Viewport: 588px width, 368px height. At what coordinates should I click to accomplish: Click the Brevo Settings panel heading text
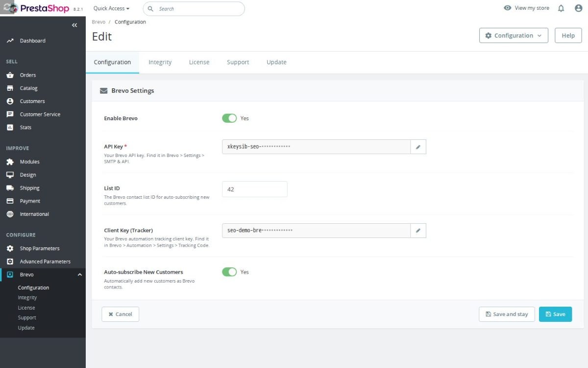[133, 91]
